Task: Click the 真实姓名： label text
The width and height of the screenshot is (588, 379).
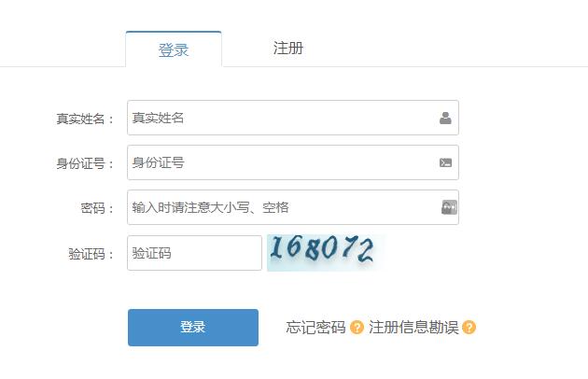Action: coord(85,119)
